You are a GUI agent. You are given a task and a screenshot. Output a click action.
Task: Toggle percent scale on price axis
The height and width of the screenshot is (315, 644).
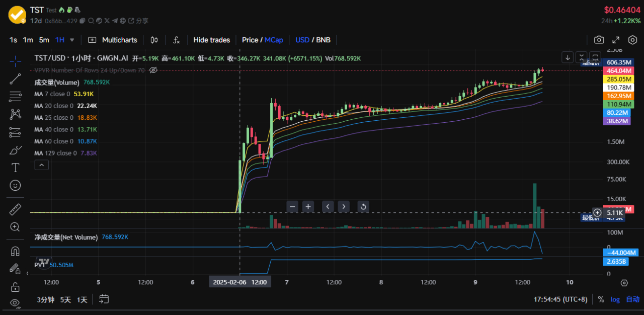click(x=601, y=299)
